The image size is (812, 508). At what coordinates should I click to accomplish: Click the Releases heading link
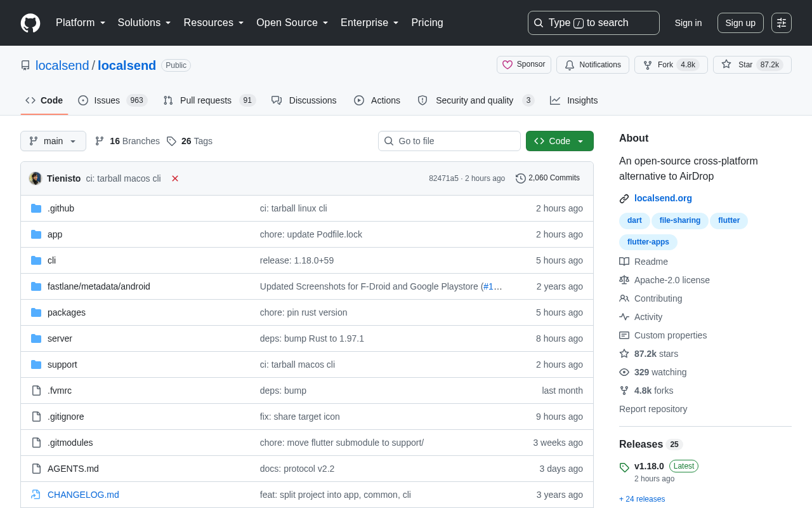coord(641,444)
